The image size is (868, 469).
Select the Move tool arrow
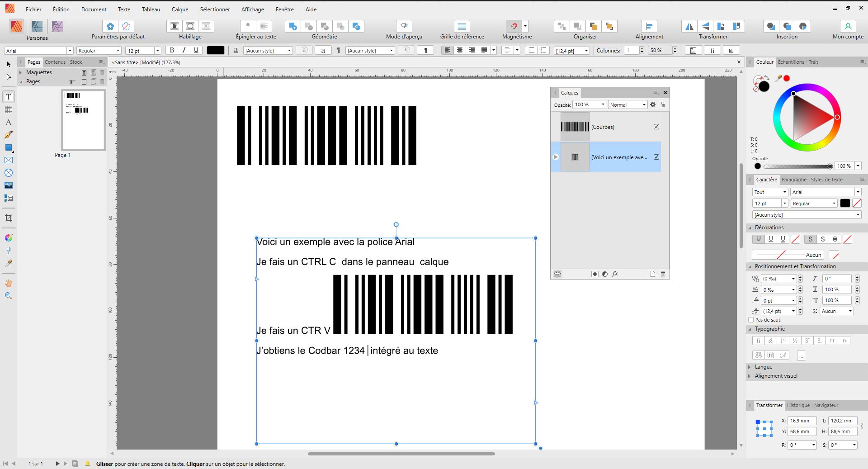tap(9, 64)
